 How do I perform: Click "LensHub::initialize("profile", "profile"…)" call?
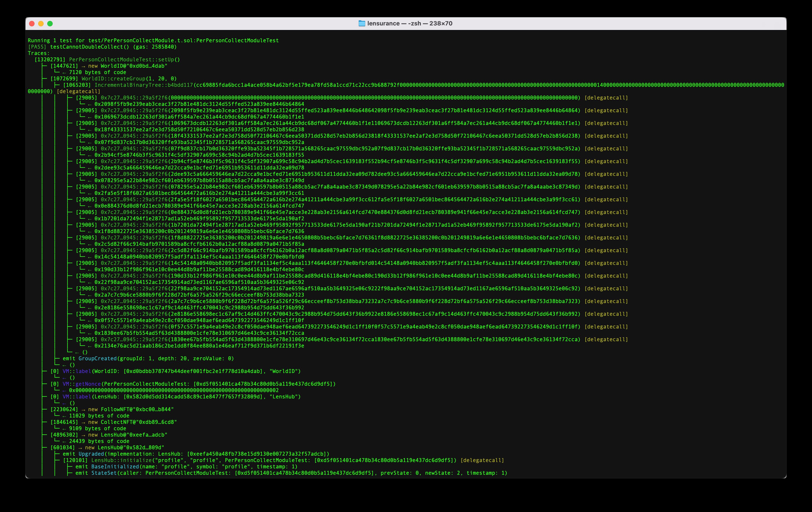pyautogui.click(x=274, y=460)
